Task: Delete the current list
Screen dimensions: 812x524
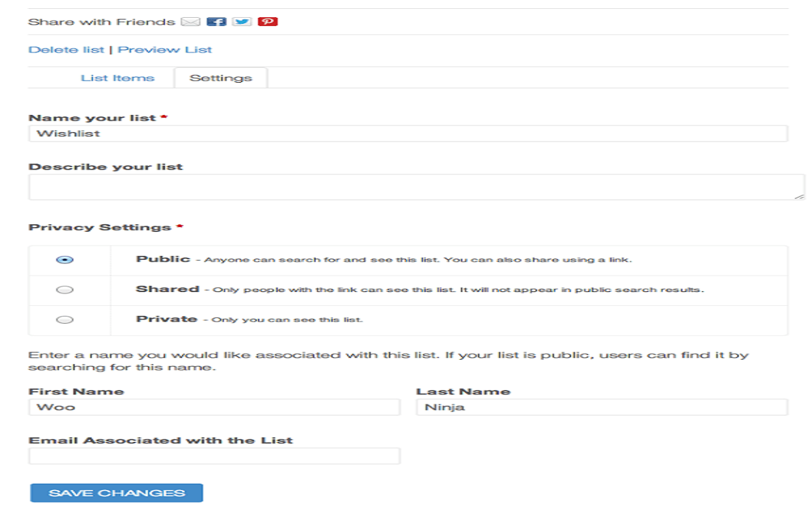Action: point(66,49)
